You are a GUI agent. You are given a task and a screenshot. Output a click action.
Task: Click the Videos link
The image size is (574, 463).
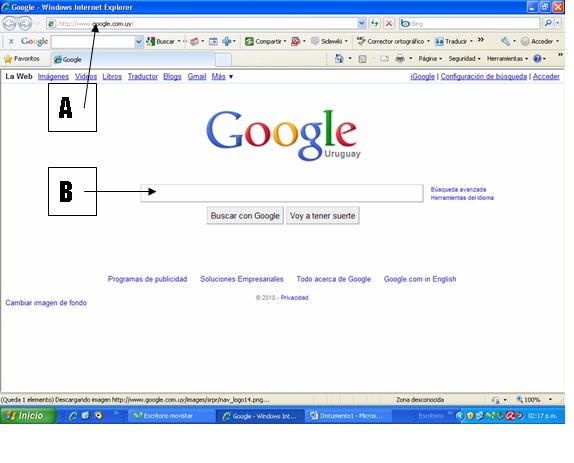point(86,76)
